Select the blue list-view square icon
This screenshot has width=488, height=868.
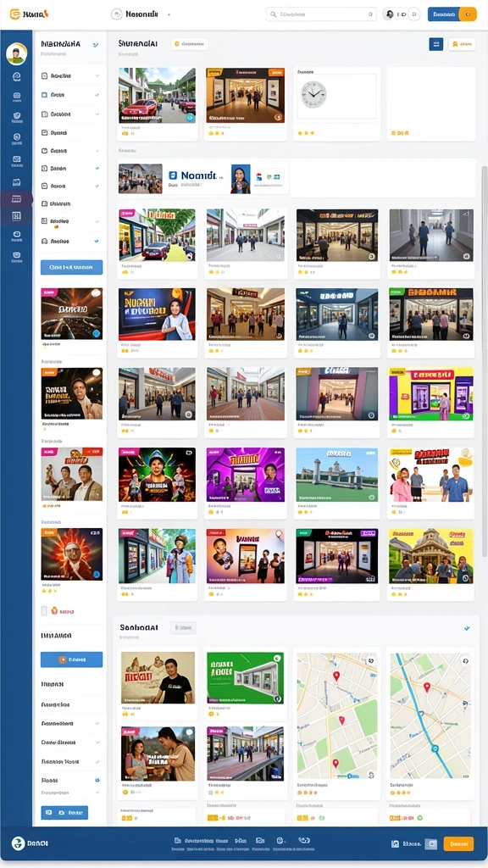click(x=436, y=44)
